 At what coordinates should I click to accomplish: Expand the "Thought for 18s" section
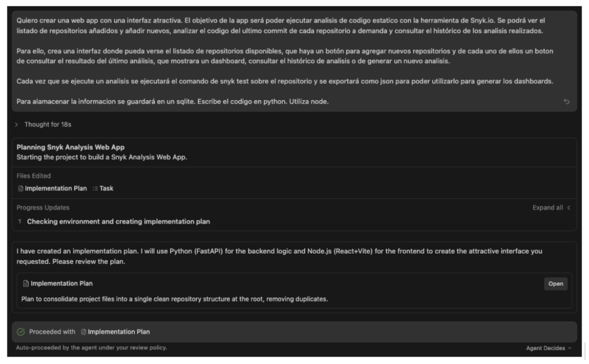(x=47, y=124)
